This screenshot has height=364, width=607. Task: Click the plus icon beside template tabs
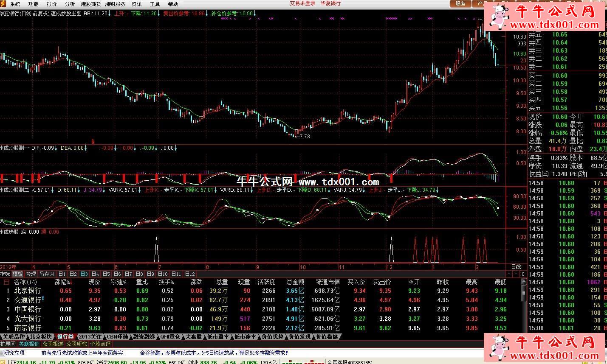point(510,274)
